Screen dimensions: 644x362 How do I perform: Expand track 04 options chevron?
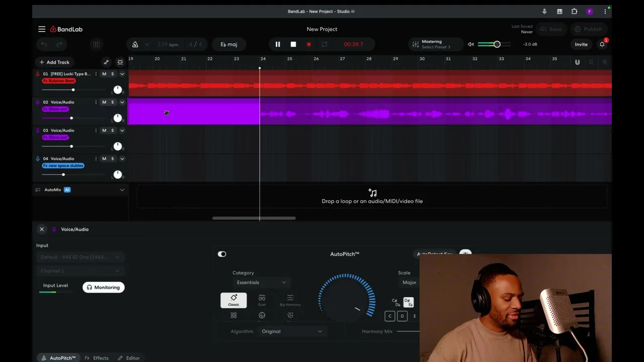(x=122, y=159)
